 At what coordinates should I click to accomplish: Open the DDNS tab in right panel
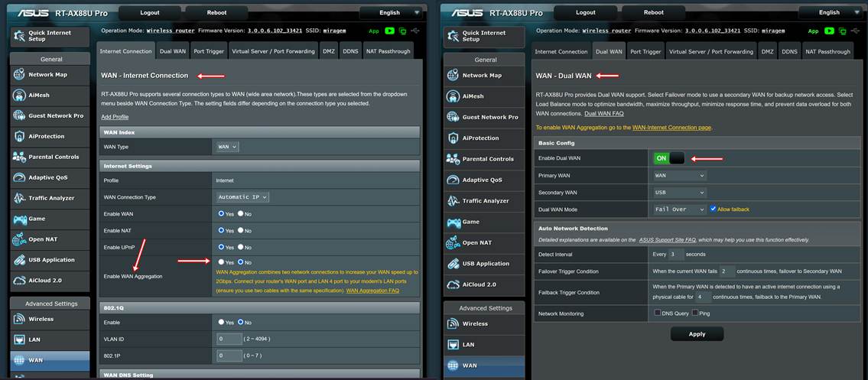tap(789, 52)
